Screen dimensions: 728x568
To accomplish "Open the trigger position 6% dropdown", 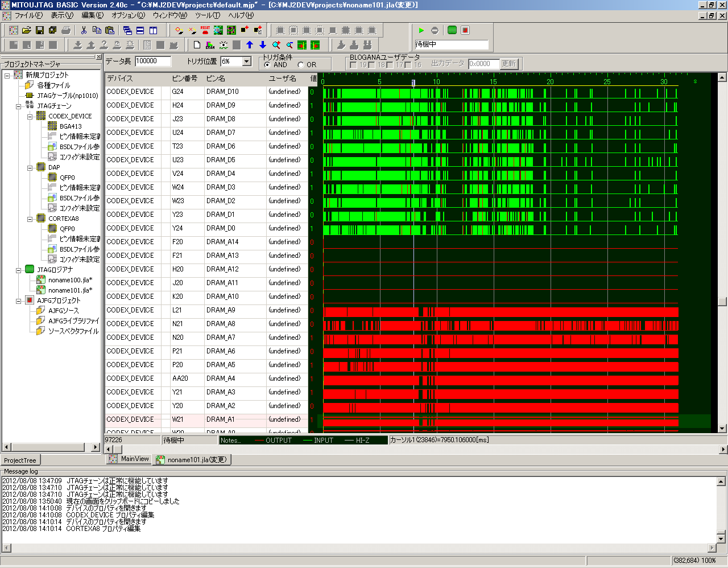I will [x=247, y=61].
